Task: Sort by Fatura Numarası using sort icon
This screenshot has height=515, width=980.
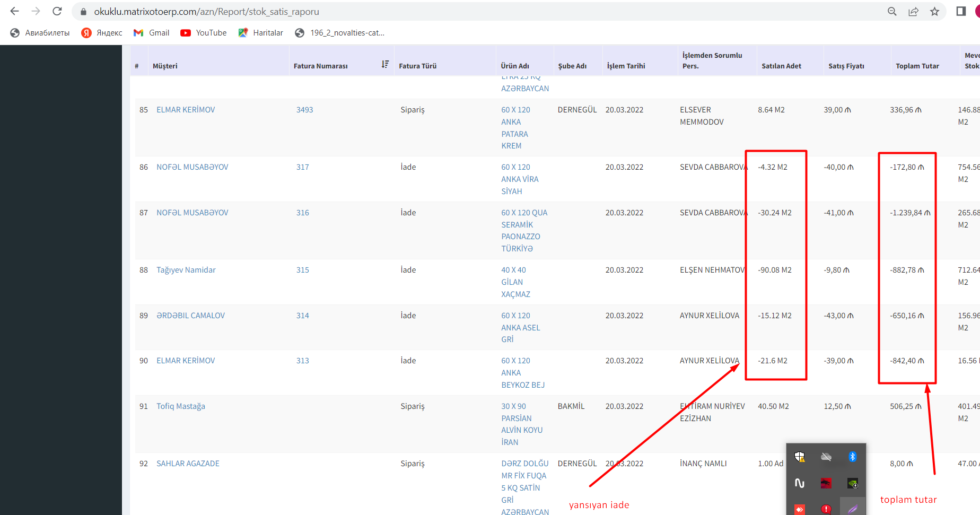Action: click(385, 64)
